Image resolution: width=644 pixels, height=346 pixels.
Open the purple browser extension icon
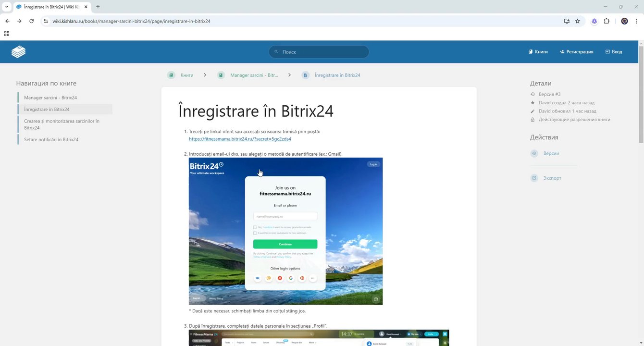pos(594,21)
